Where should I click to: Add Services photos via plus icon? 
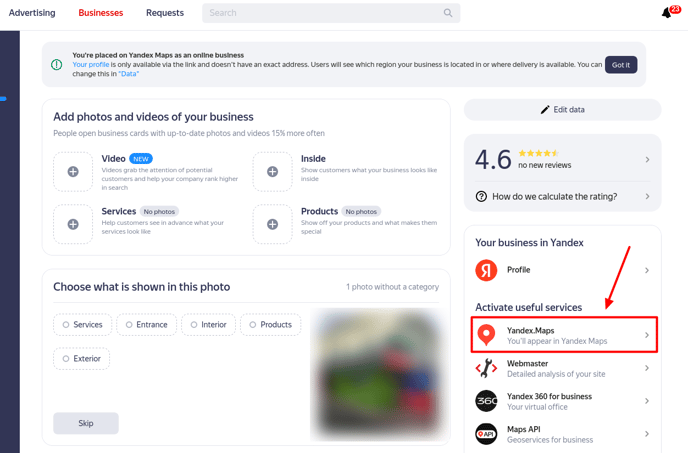[x=73, y=224]
